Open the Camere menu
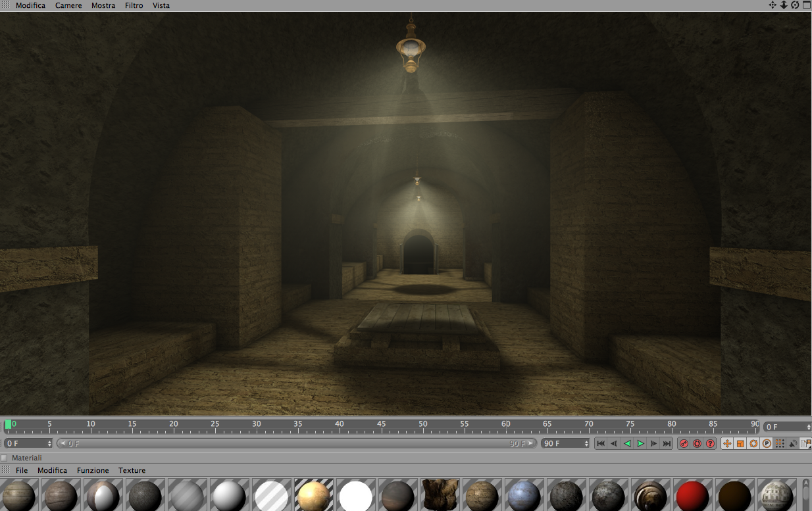The image size is (812, 511). coord(68,5)
